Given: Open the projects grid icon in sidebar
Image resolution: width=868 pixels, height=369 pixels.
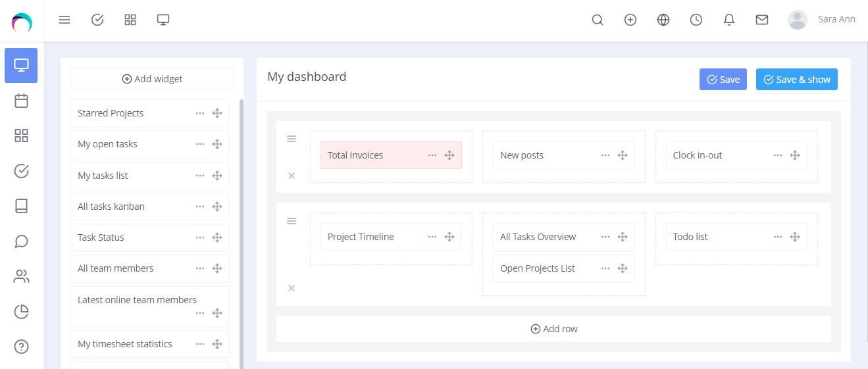Looking at the screenshot, I should click(x=21, y=135).
